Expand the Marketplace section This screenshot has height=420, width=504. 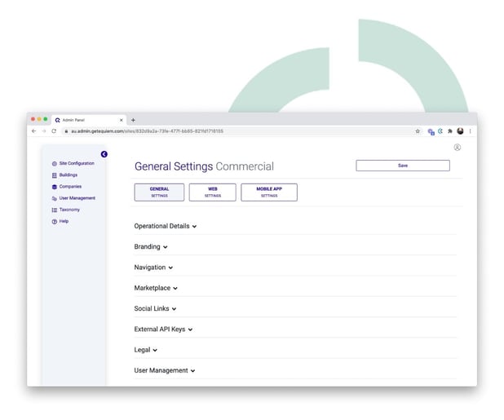[x=156, y=288]
